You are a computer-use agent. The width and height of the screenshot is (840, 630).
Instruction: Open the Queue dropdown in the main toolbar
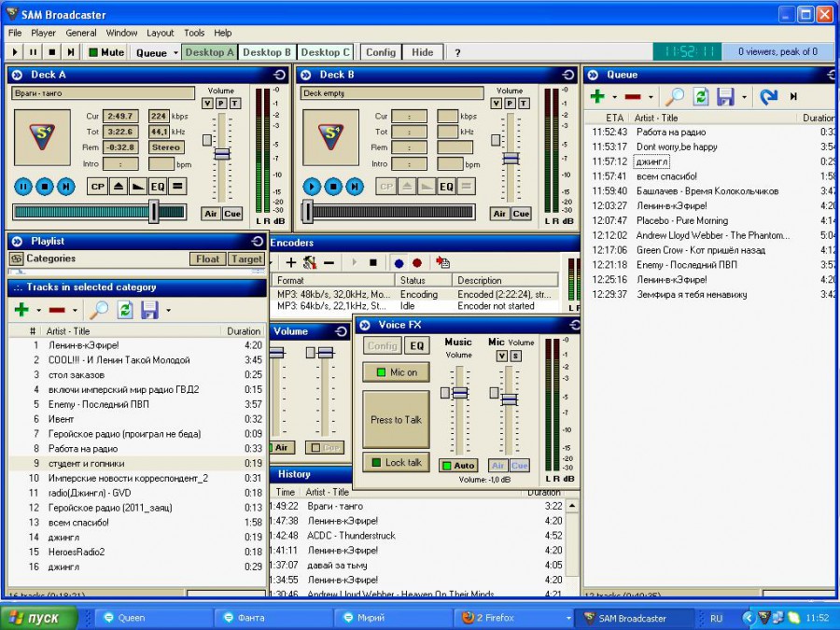tap(156, 52)
